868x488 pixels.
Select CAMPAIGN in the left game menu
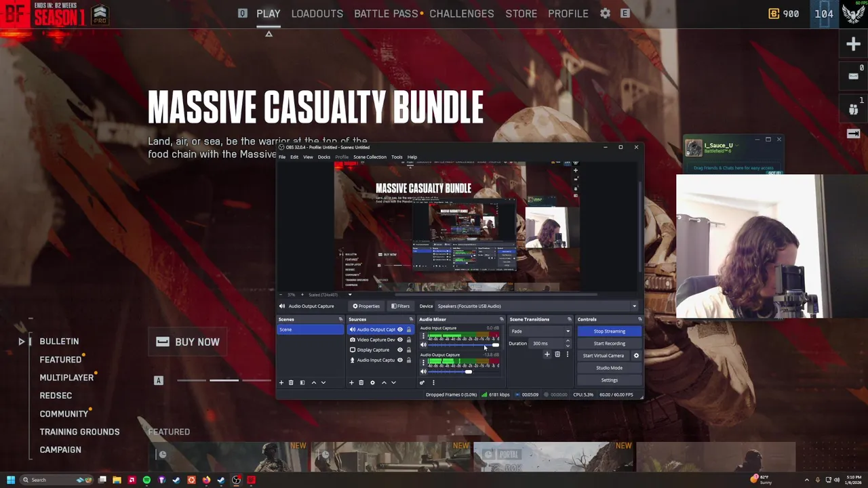(60, 450)
